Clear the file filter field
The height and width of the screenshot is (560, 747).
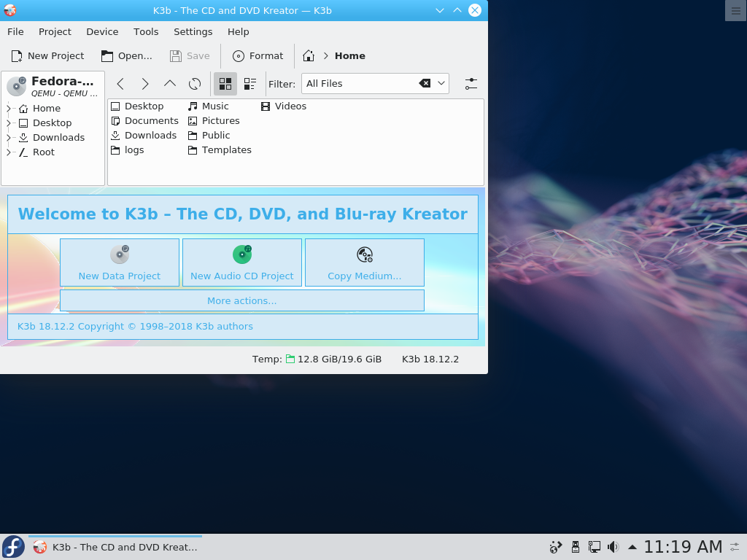tap(425, 83)
